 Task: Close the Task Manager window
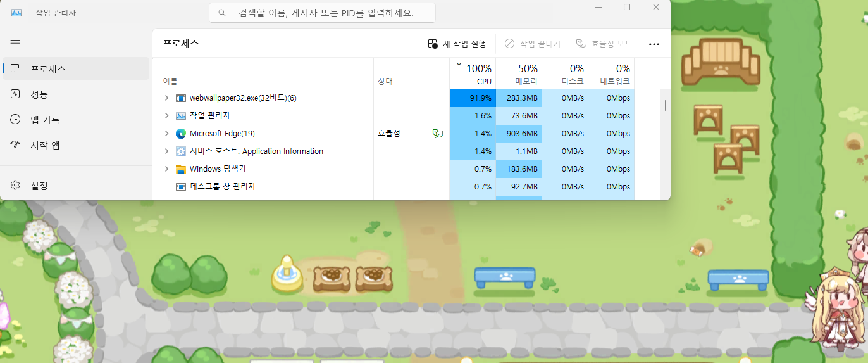click(656, 7)
